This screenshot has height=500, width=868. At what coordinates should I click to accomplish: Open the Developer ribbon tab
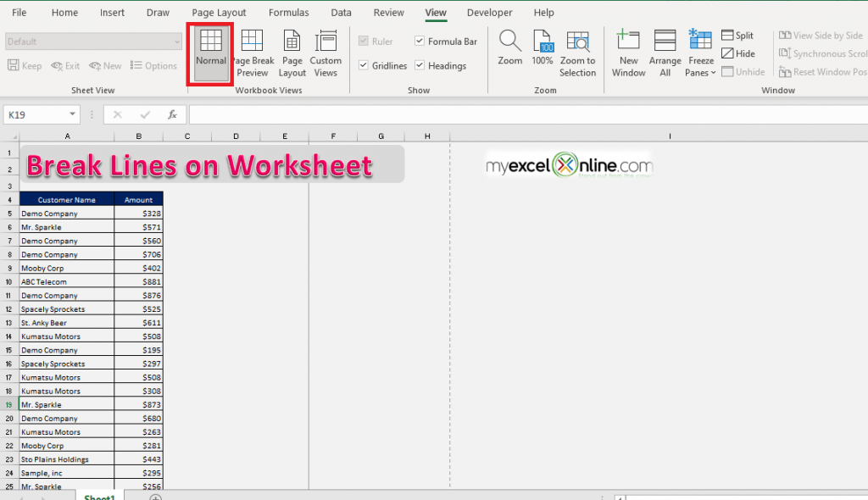point(489,12)
